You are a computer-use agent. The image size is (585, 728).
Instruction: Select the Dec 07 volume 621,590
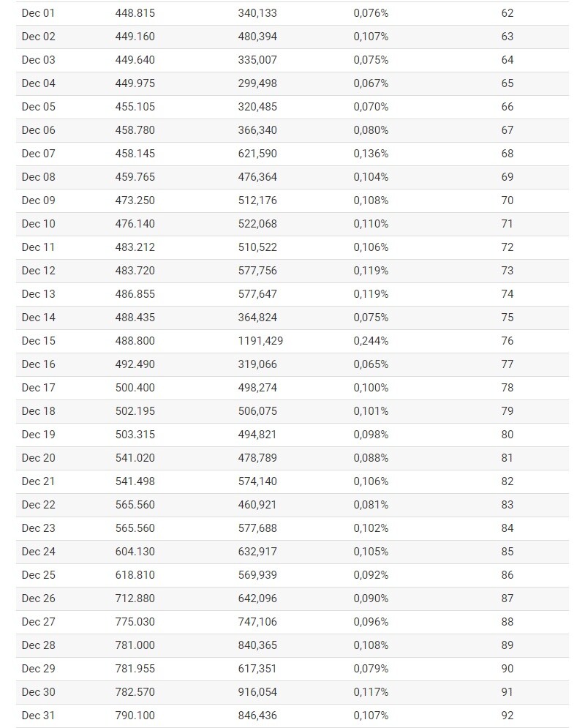click(x=257, y=154)
